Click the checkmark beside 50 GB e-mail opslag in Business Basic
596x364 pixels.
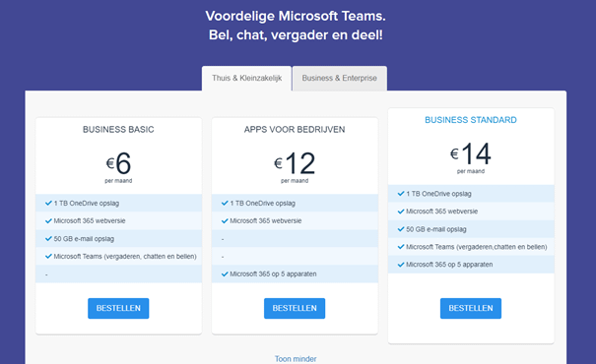pyautogui.click(x=48, y=239)
